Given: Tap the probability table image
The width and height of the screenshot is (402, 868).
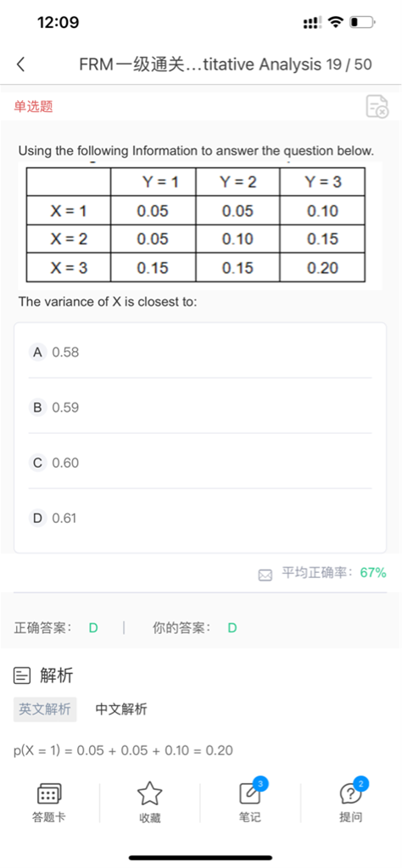Looking at the screenshot, I should [195, 225].
